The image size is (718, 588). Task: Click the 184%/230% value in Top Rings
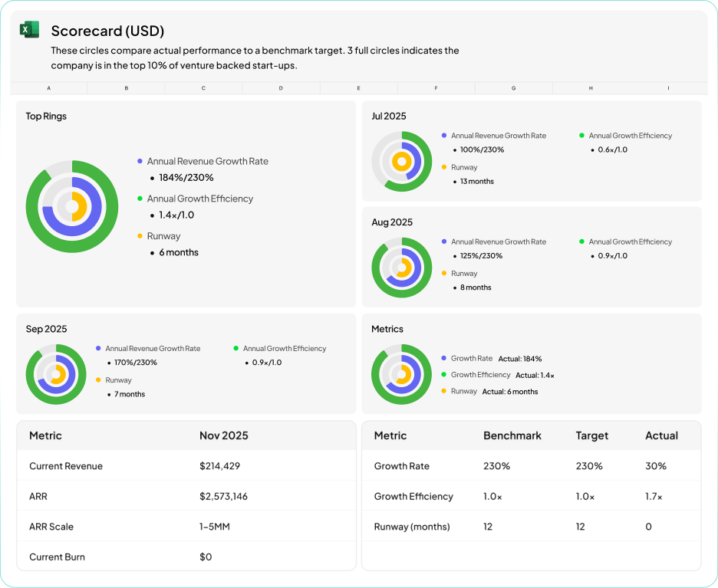pyautogui.click(x=186, y=178)
